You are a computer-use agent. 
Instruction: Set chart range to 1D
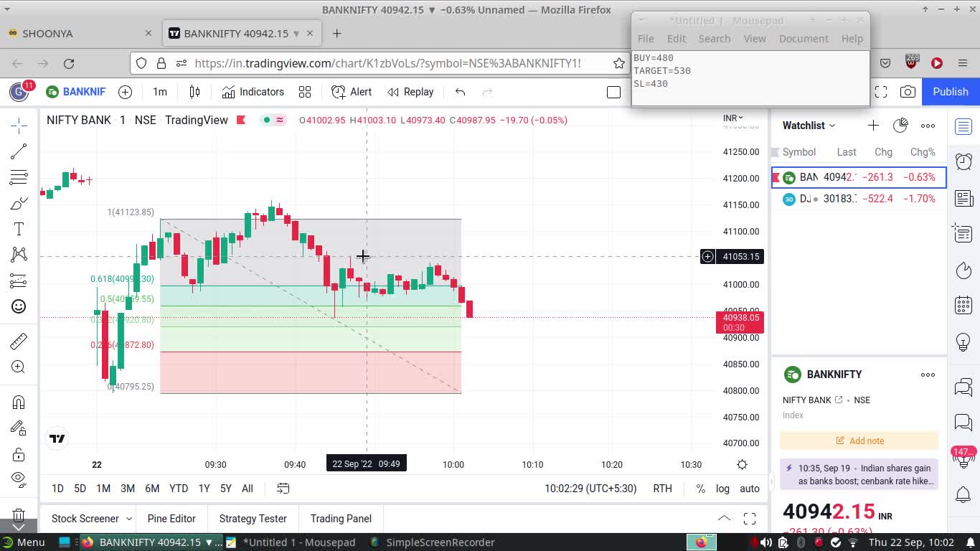point(57,489)
